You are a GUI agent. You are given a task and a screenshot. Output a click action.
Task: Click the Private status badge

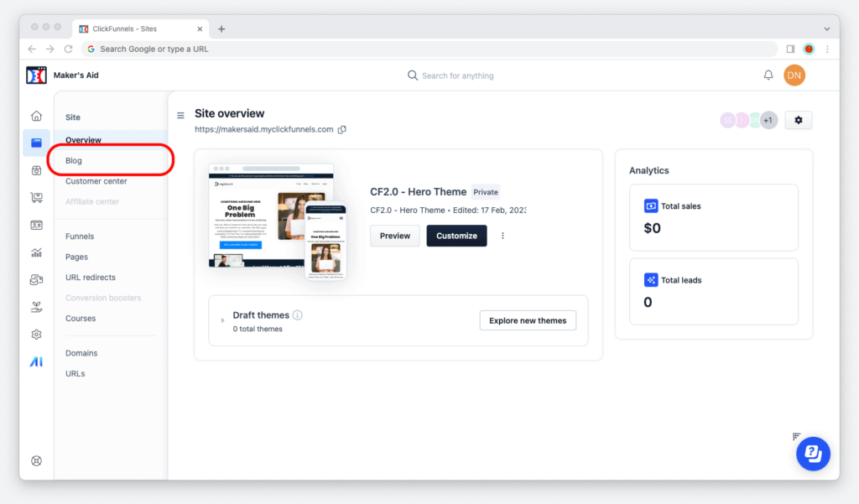click(x=486, y=192)
